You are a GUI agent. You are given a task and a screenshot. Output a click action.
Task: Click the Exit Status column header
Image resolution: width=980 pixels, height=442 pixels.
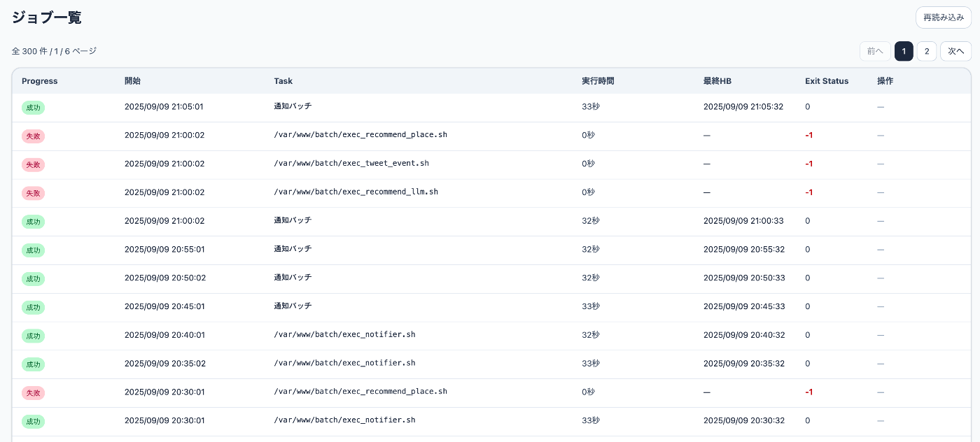pyautogui.click(x=827, y=81)
